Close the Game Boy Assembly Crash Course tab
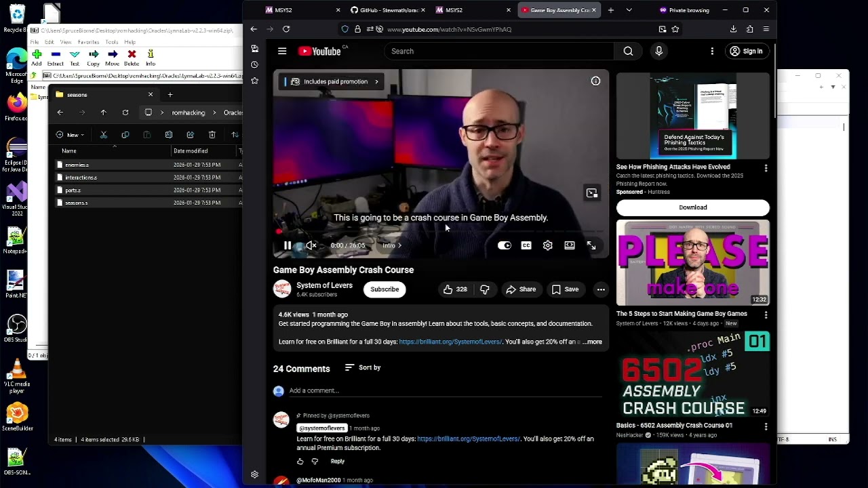Viewport: 868px width, 488px height. [x=594, y=10]
